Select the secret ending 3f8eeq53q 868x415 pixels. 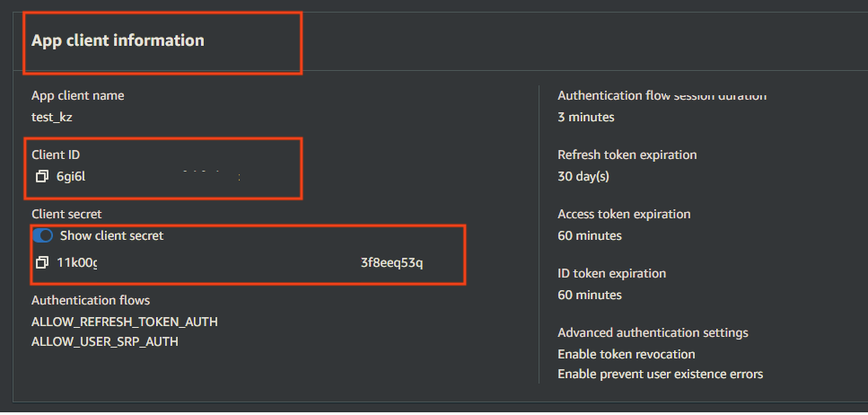point(392,262)
